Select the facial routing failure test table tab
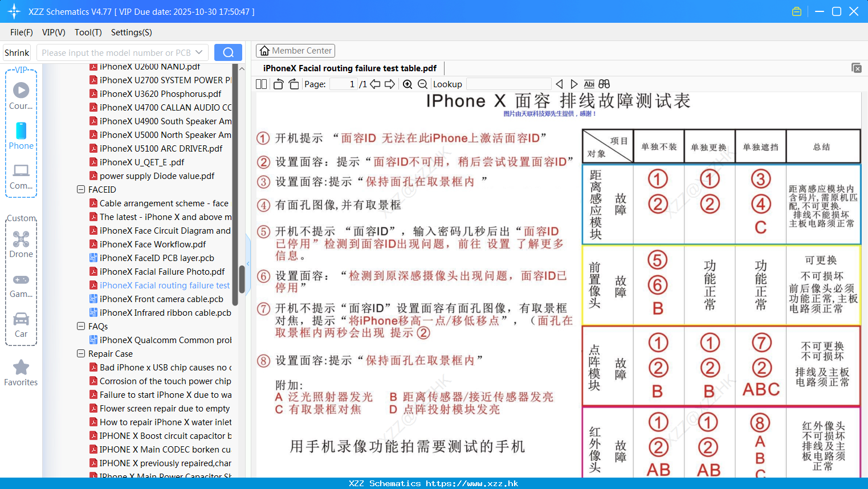The image size is (868, 489). click(349, 68)
